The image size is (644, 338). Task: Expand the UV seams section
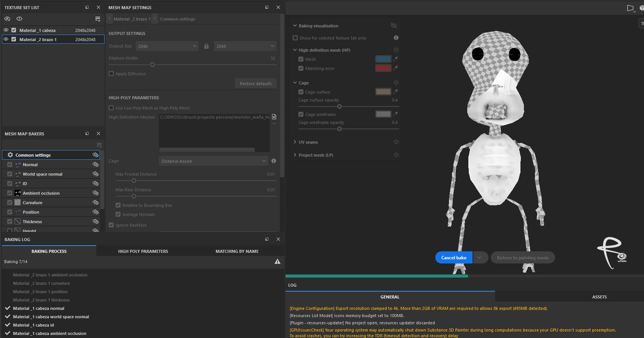point(295,142)
